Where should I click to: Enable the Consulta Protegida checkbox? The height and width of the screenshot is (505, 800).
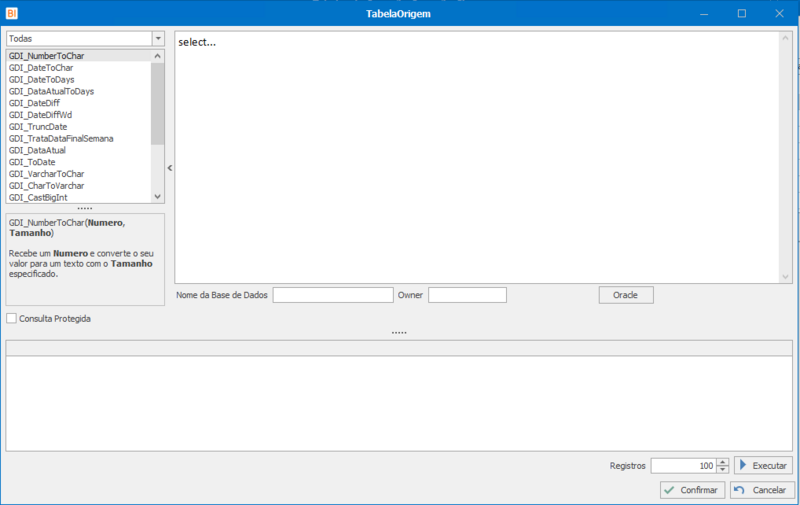click(12, 318)
